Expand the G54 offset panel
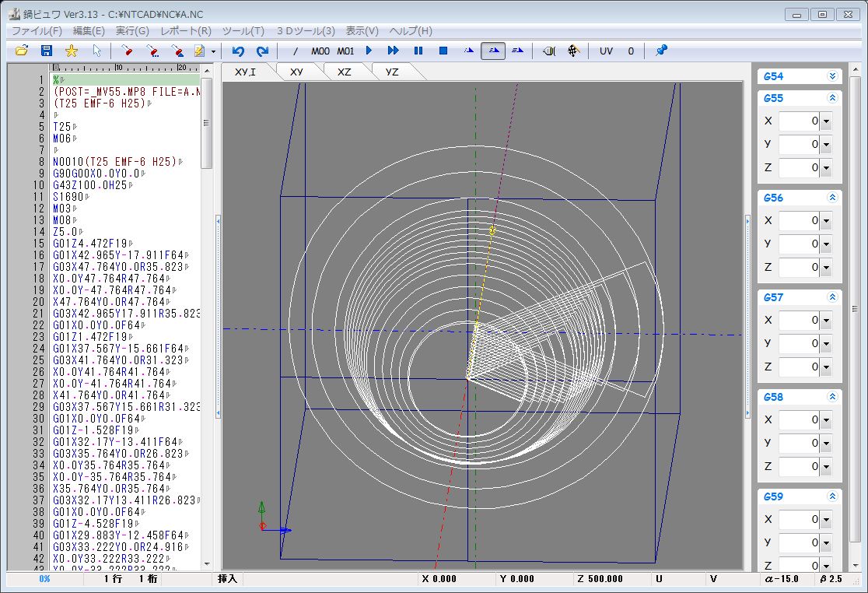This screenshot has height=593, width=868. click(x=832, y=75)
